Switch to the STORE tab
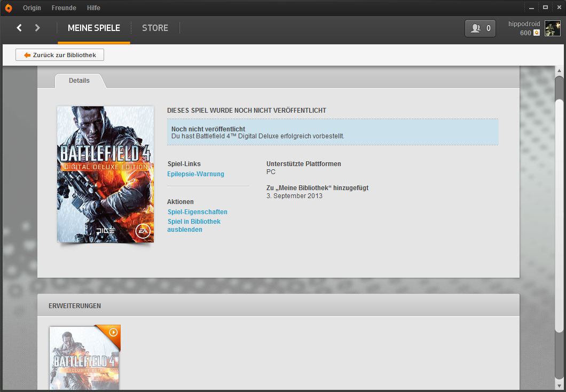This screenshot has width=566, height=392. (x=155, y=28)
